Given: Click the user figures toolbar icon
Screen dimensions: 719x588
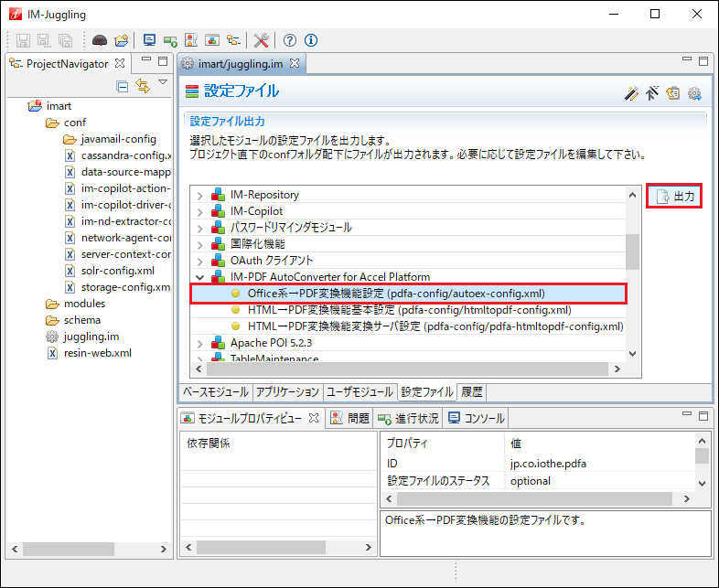Looking at the screenshot, I should [191, 40].
